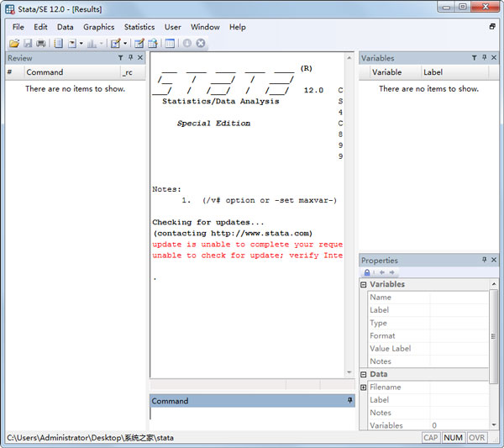This screenshot has height=448, width=504.
Task: Click the Variables panel filter icon
Action: point(474,58)
